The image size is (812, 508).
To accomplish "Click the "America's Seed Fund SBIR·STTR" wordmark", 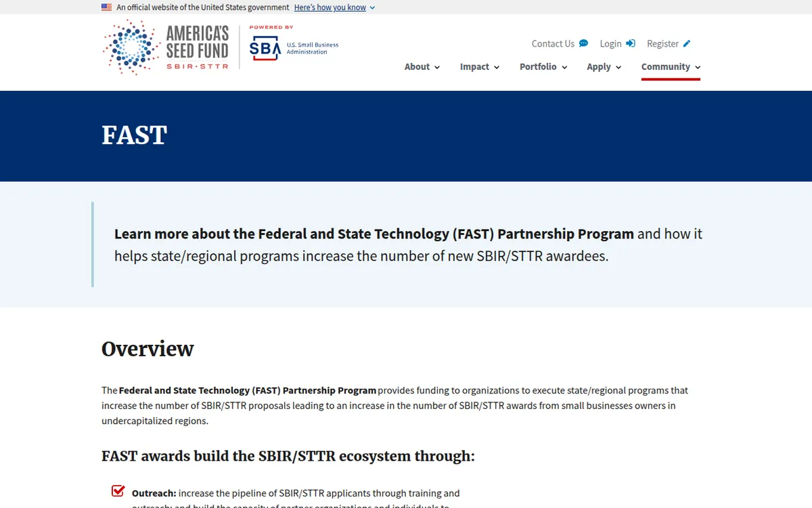I will [198, 47].
